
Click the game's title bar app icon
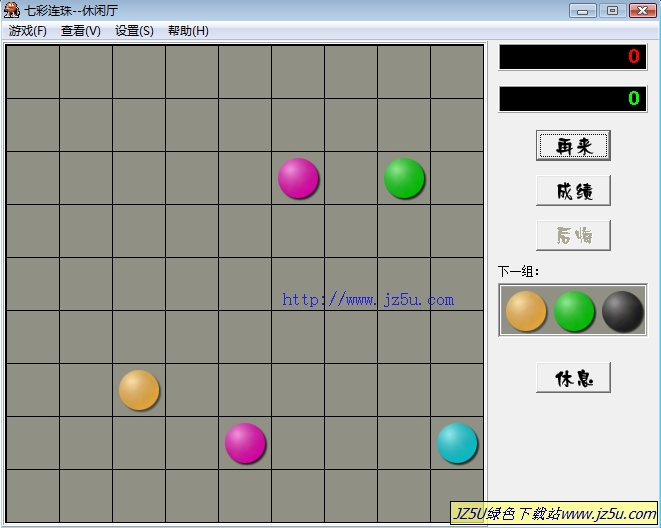(11, 10)
